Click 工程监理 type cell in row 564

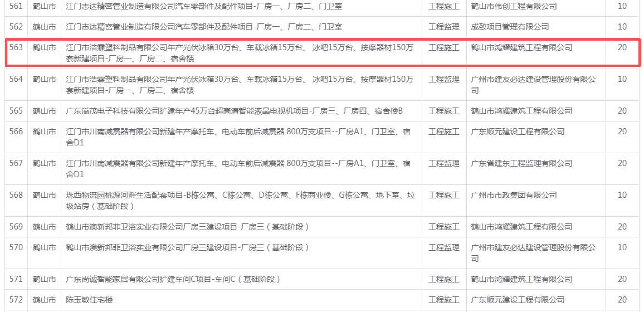pos(443,80)
